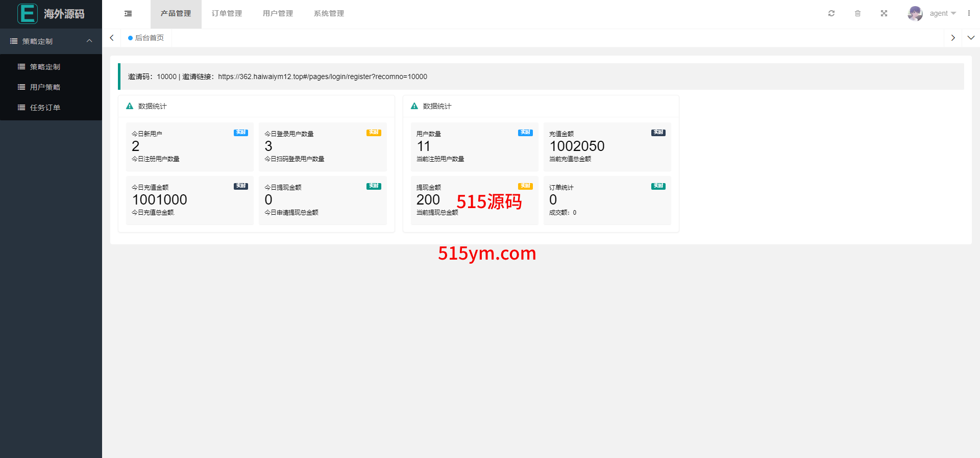Toggle fullscreen mode icon

coord(884,14)
